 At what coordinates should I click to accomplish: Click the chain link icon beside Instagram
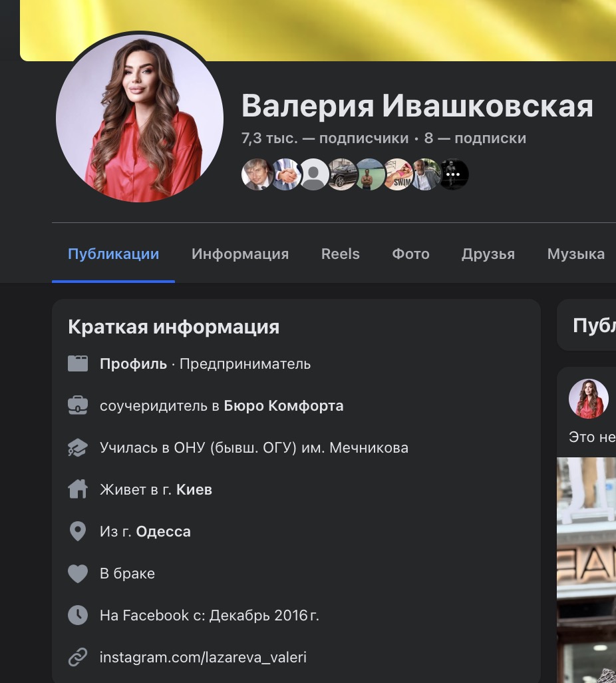point(78,658)
